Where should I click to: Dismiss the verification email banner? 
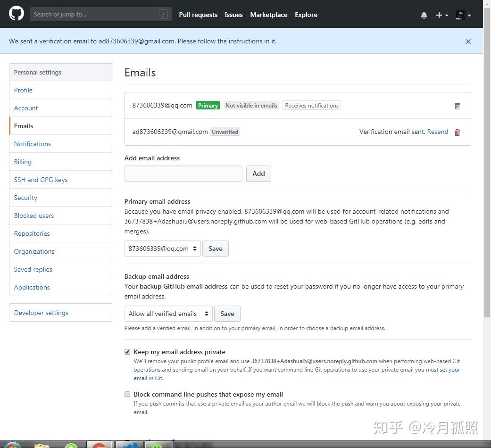[468, 41]
